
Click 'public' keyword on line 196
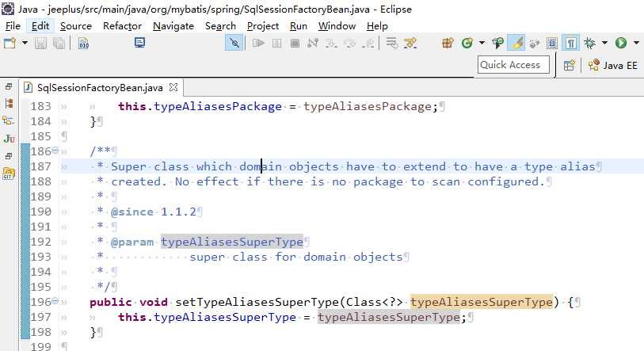tap(110, 302)
